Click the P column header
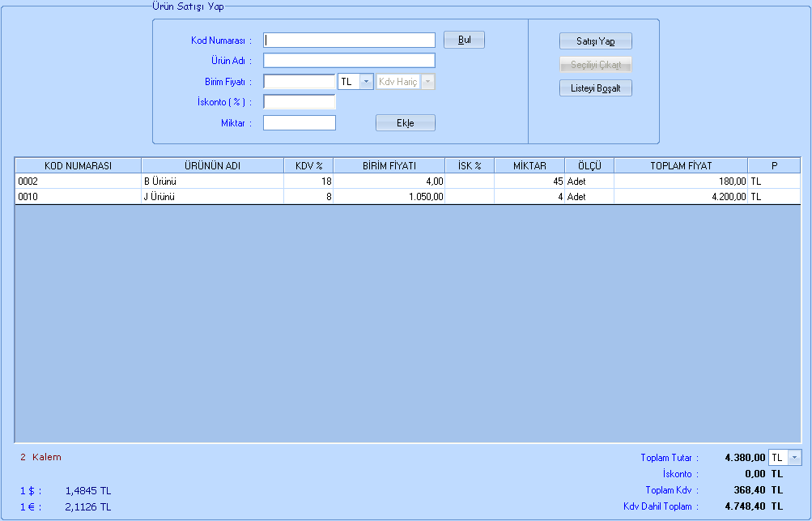The height and width of the screenshot is (521, 812). click(774, 166)
